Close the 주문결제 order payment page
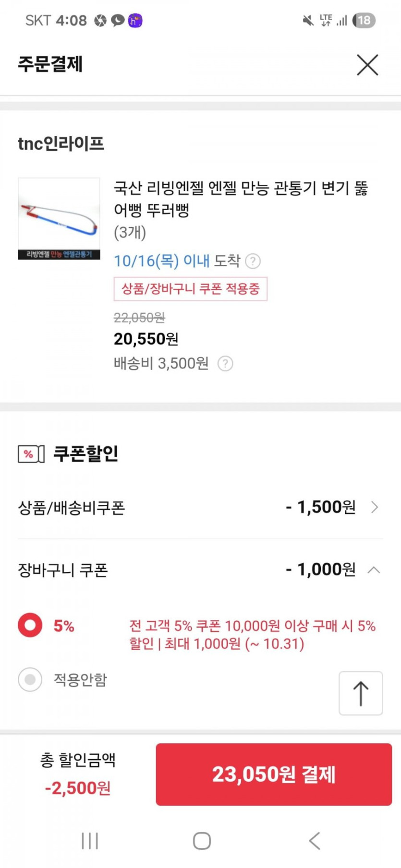The width and height of the screenshot is (401, 868). pos(367,65)
